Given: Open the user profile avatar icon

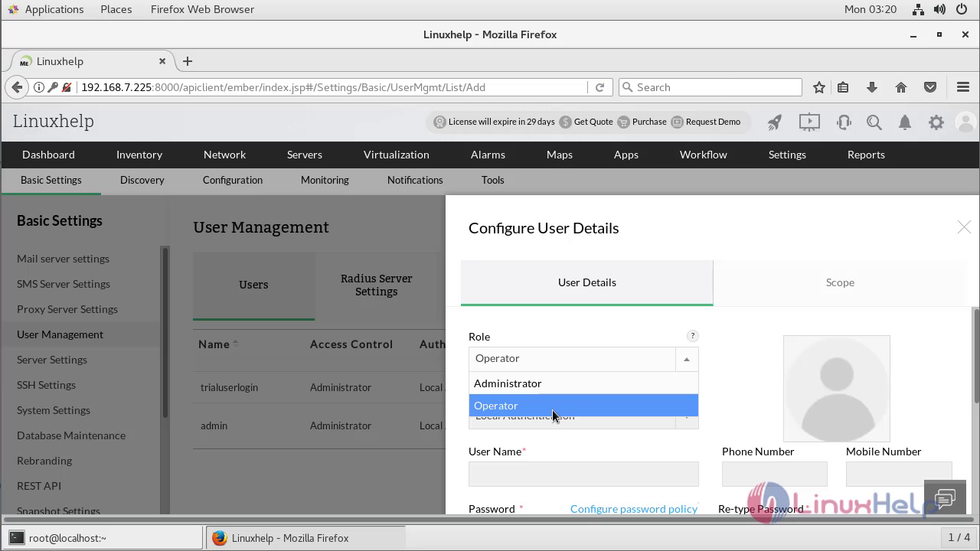Looking at the screenshot, I should (x=966, y=122).
